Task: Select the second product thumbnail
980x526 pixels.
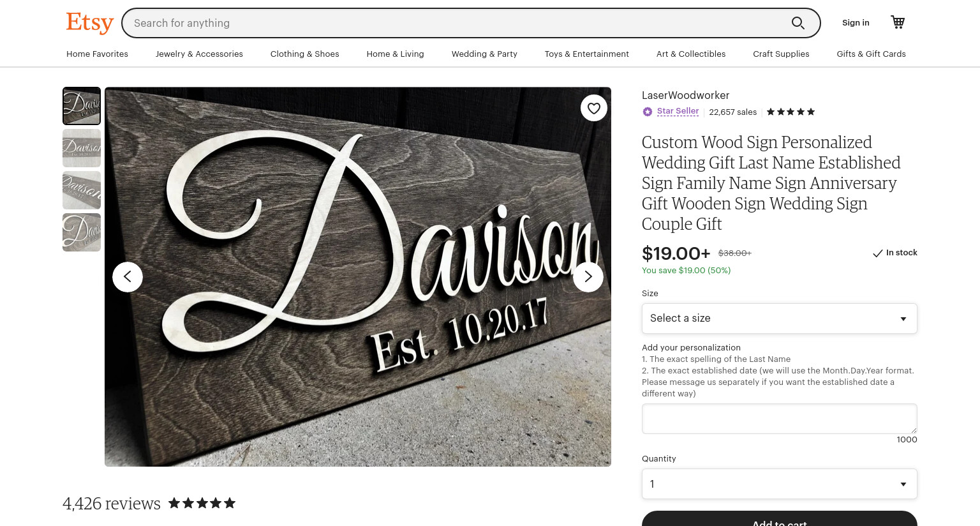Action: coord(82,148)
